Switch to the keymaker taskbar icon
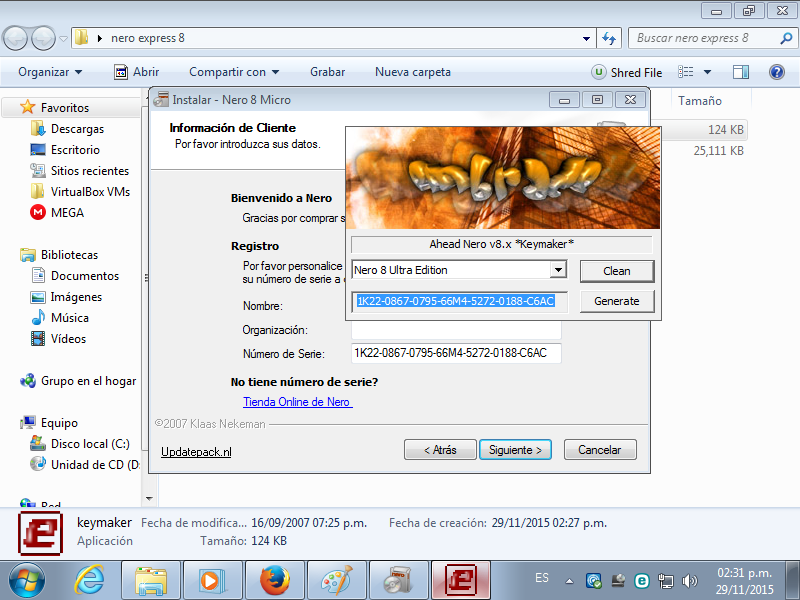 tap(461, 581)
